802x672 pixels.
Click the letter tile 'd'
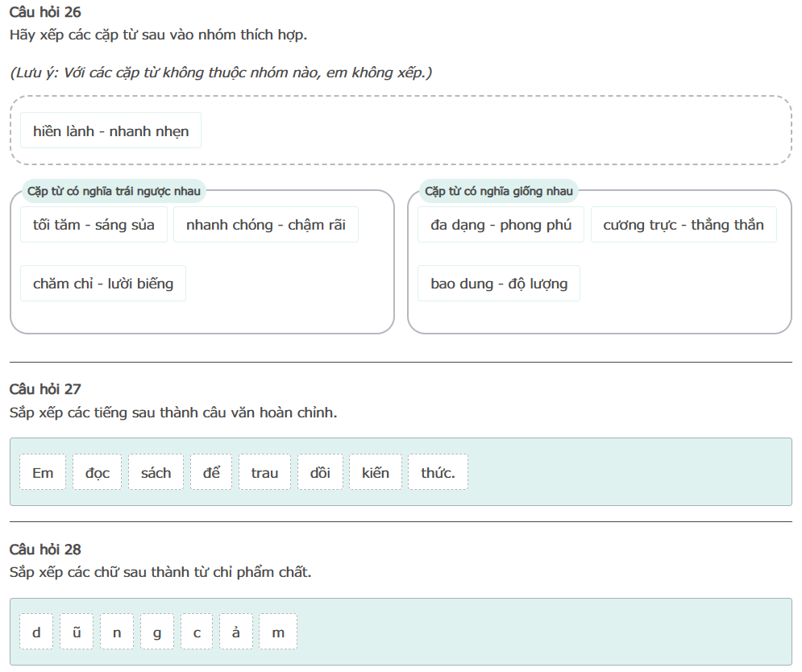[36, 633]
